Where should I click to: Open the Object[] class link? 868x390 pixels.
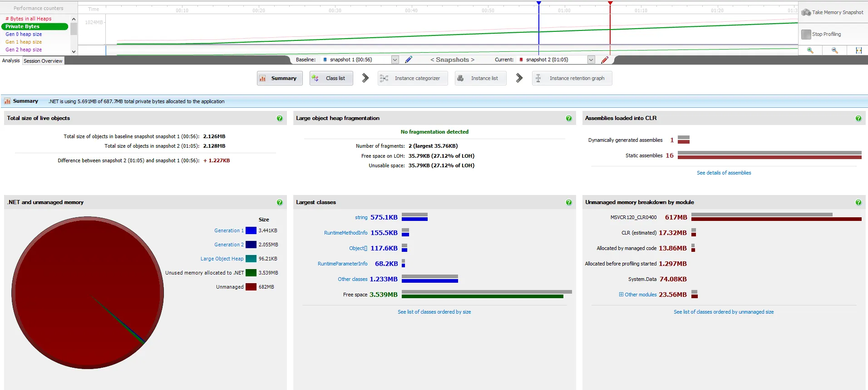click(358, 248)
